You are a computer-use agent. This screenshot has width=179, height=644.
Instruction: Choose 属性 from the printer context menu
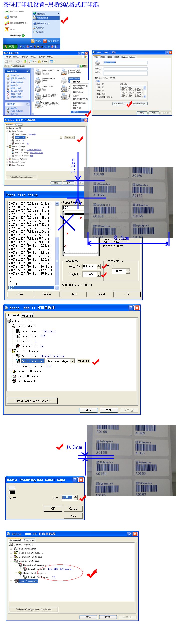76,112
